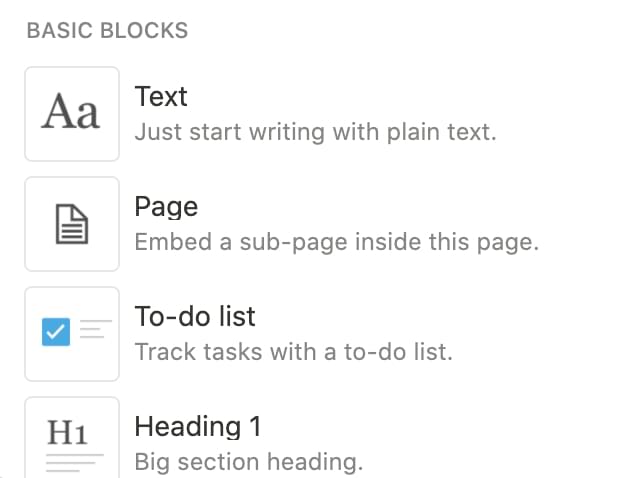The width and height of the screenshot is (638, 478).
Task: Select the Aa Text block icon
Action: click(71, 113)
